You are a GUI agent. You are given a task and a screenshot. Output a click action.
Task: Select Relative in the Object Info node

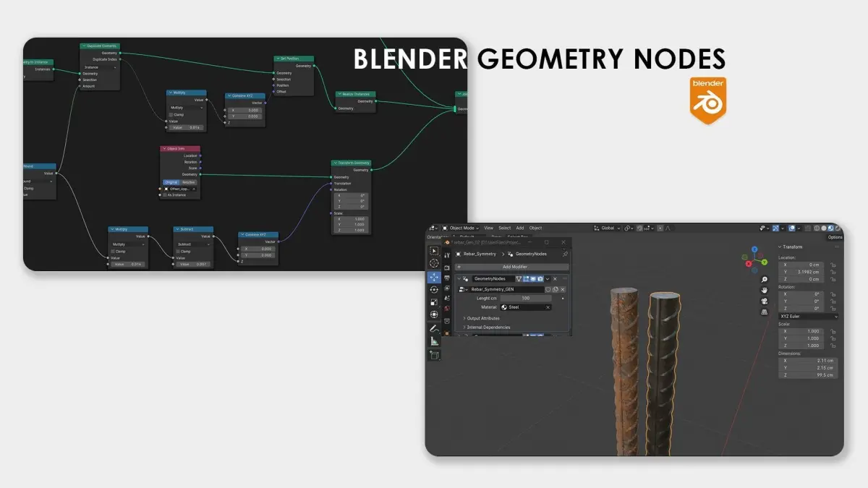[x=189, y=182]
